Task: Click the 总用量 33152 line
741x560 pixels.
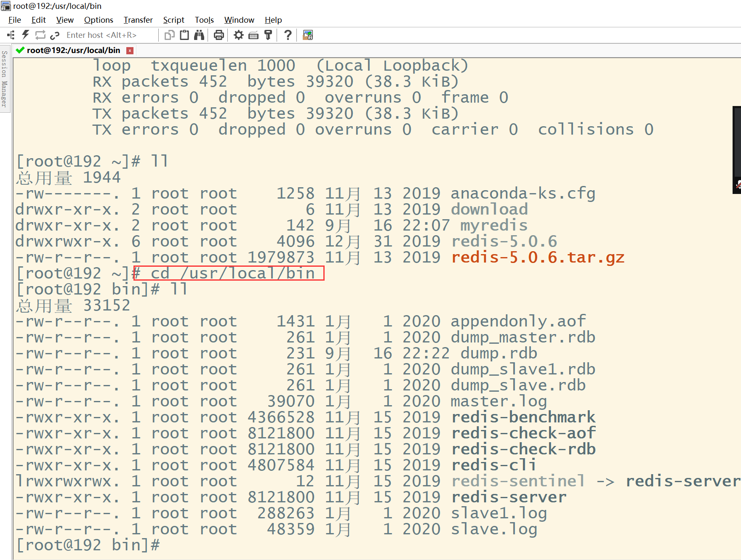Action: (73, 305)
